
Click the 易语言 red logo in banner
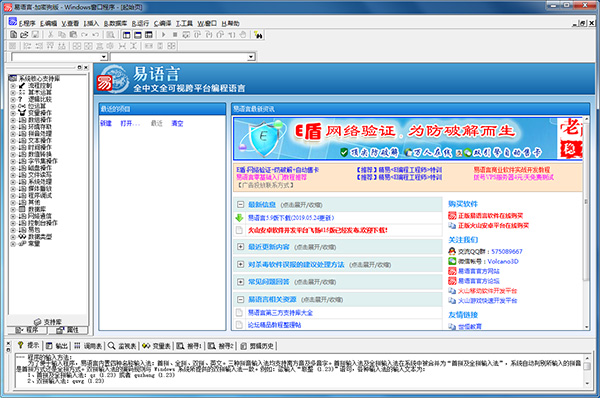(x=104, y=83)
